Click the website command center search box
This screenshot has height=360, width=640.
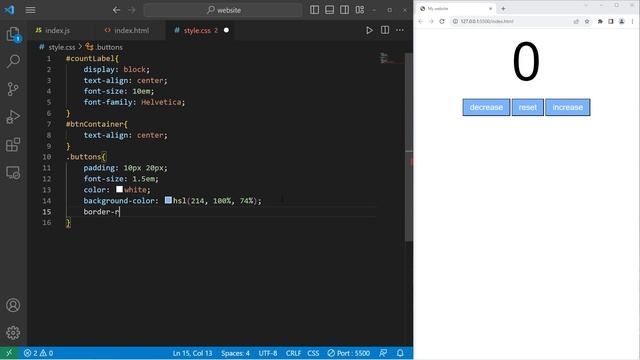click(223, 10)
